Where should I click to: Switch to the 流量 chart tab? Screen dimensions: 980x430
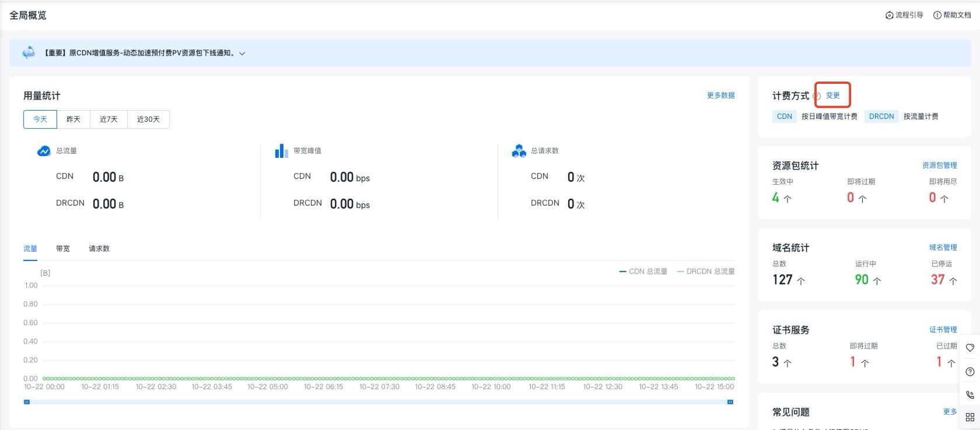(30, 249)
